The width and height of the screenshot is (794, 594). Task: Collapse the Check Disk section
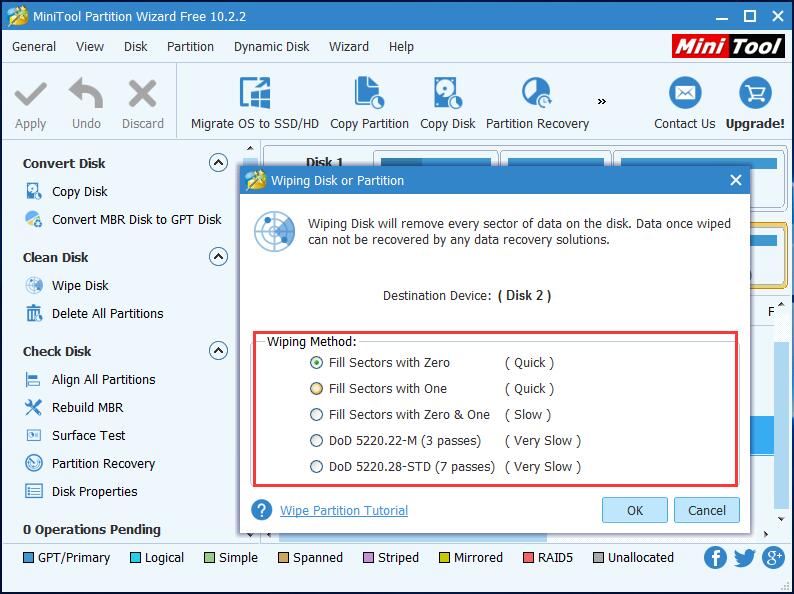click(218, 350)
